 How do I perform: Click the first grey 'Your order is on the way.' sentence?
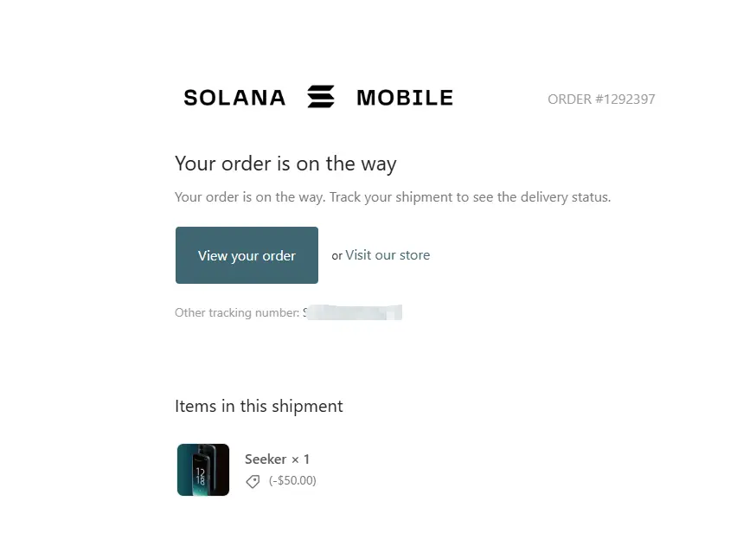(250, 197)
